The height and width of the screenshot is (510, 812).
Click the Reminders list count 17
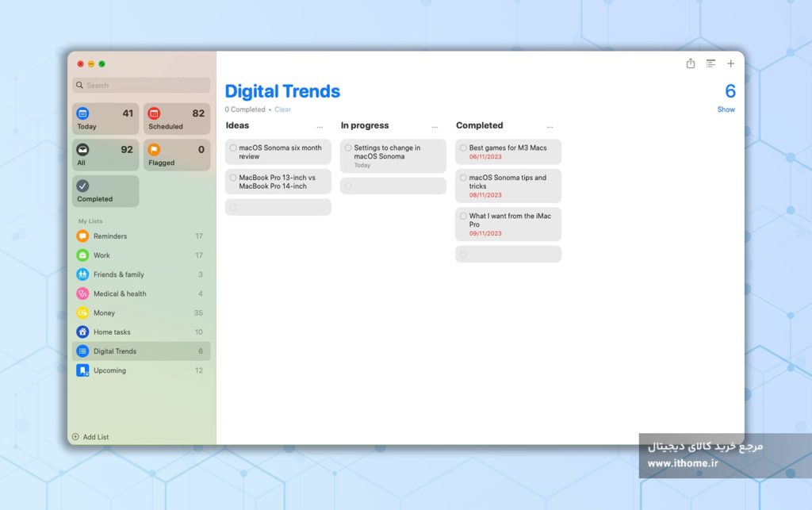click(x=199, y=236)
